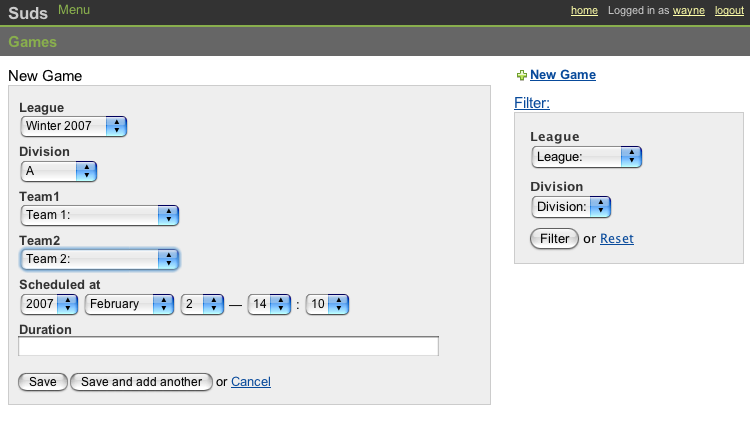
Task: Go to the home link
Action: [x=584, y=11]
